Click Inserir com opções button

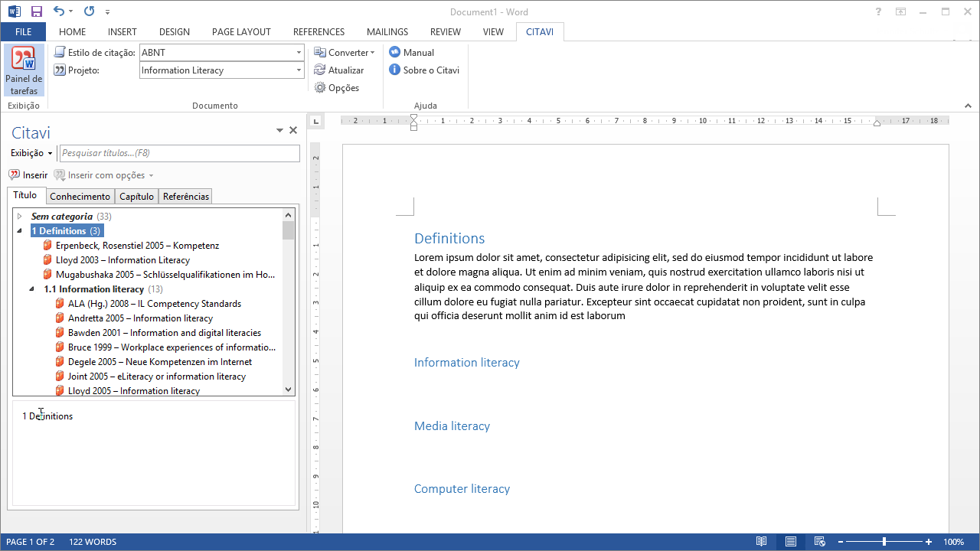pyautogui.click(x=104, y=175)
